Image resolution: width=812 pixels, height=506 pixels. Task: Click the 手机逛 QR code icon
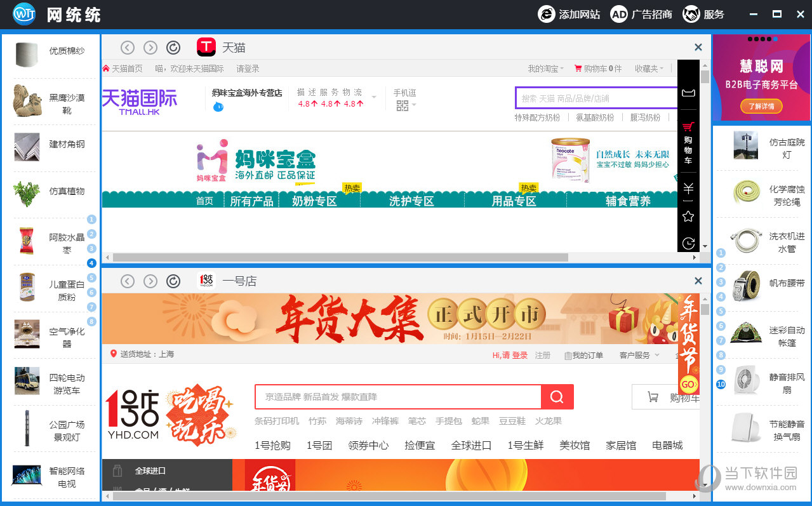click(403, 105)
